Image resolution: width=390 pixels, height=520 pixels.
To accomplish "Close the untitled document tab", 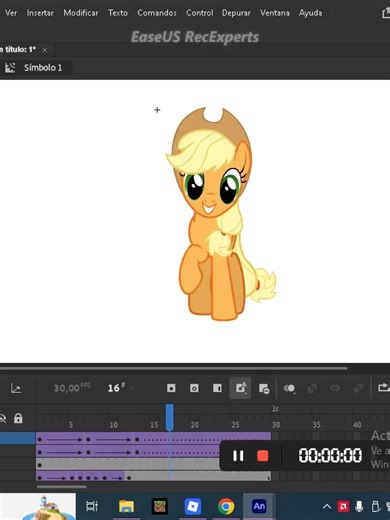I will [44, 50].
